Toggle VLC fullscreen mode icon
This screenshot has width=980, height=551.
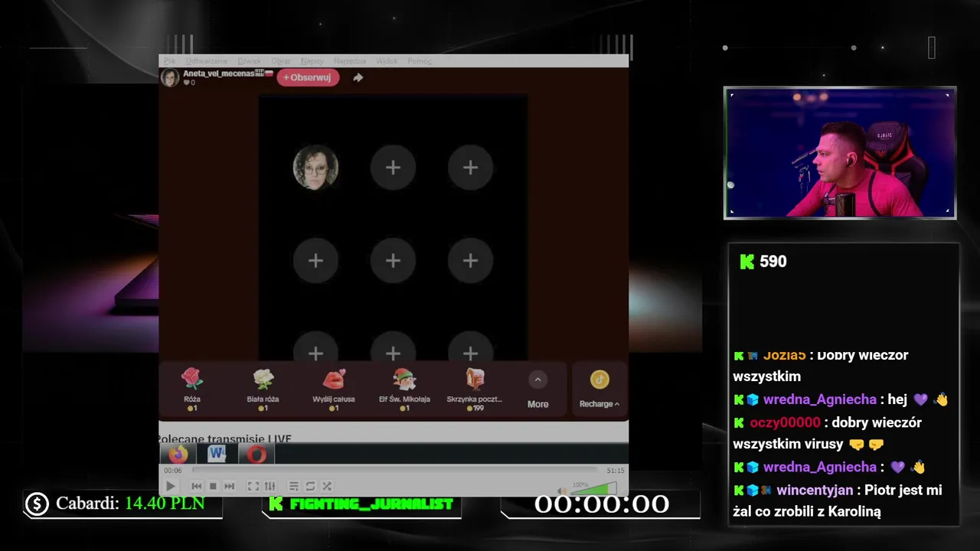pos(253,486)
